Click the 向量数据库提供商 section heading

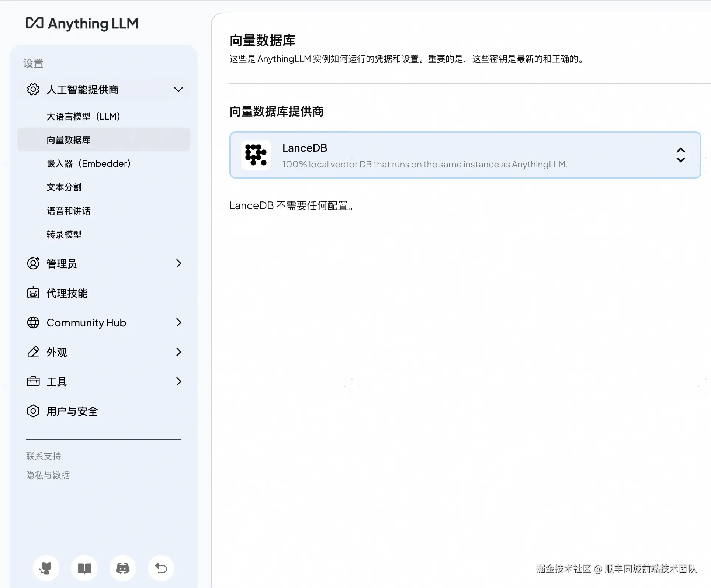tap(276, 111)
